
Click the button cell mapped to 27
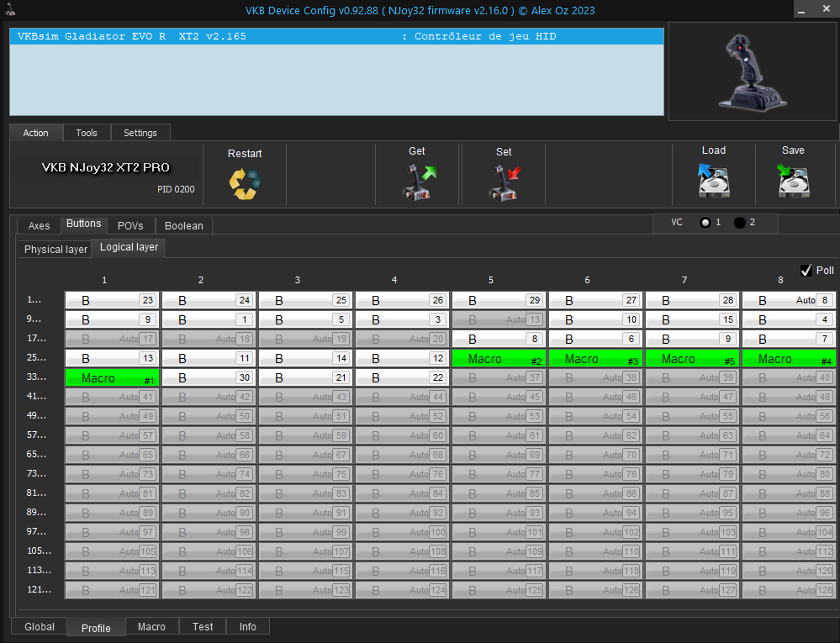595,300
